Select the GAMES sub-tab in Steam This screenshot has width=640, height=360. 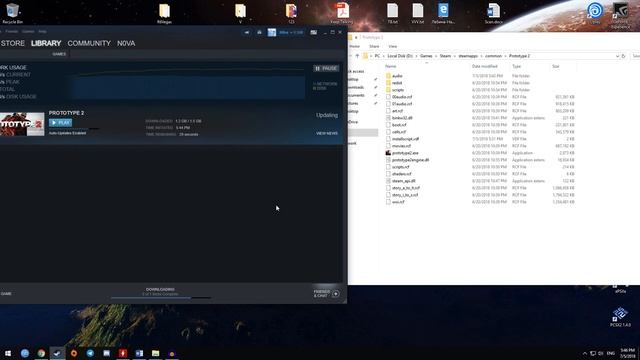point(59,54)
